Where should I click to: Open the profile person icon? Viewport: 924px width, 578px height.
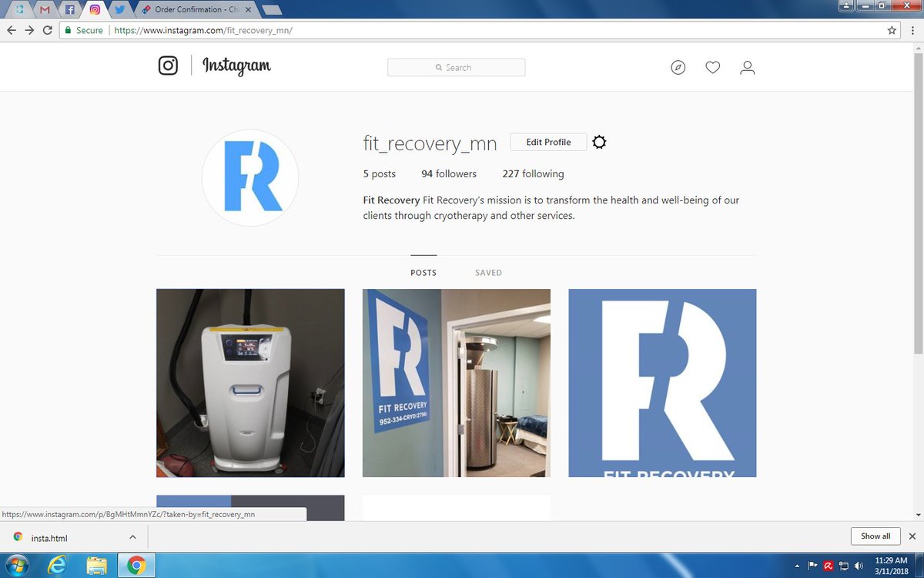point(747,68)
